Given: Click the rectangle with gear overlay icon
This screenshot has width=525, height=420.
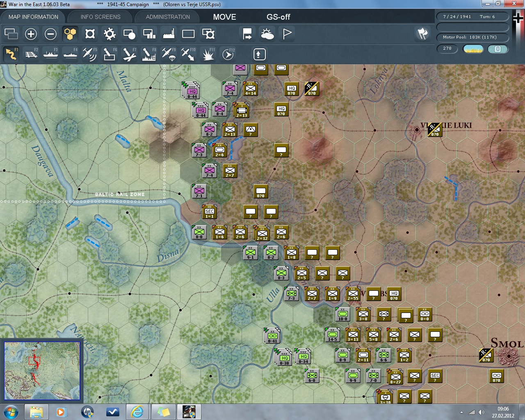Looking at the screenshot, I should pyautogui.click(x=208, y=34).
